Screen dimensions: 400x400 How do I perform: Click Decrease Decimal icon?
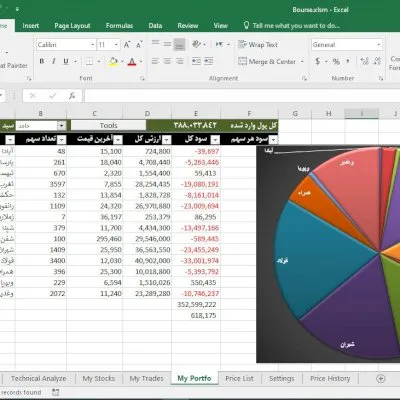coord(377,61)
